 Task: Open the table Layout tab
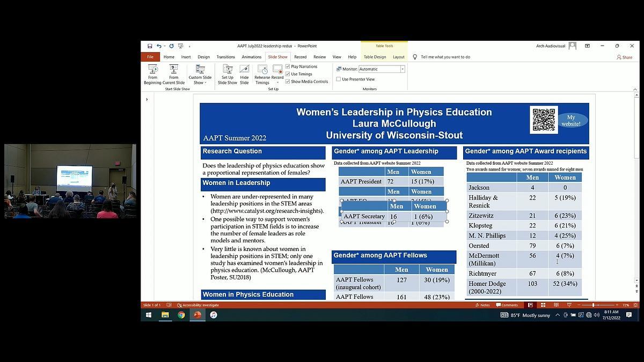[x=399, y=57]
